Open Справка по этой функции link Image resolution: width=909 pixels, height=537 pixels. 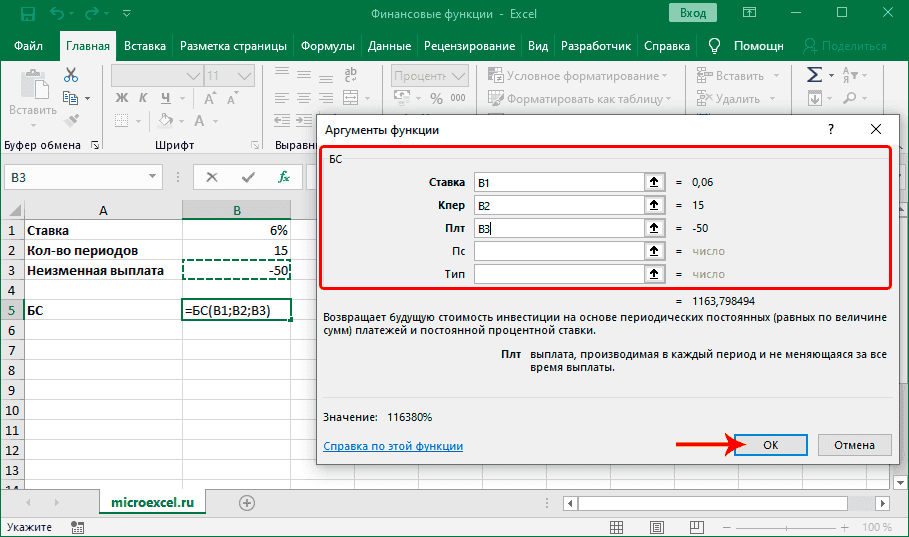393,446
